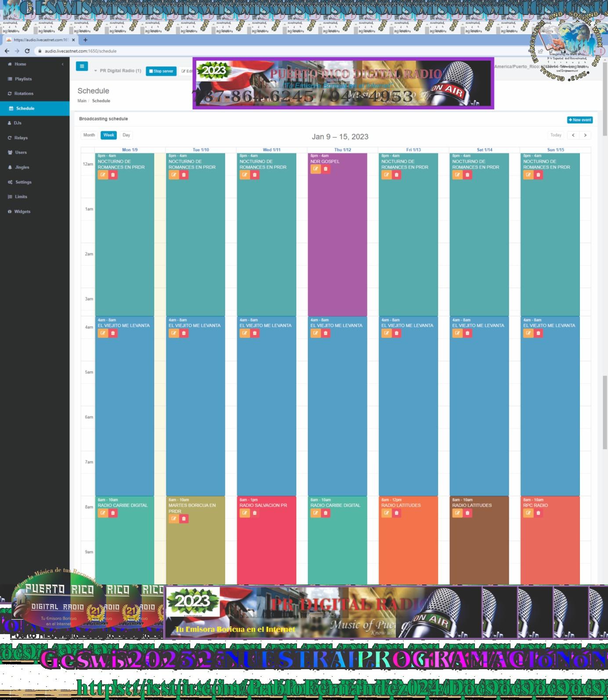Click the Today button
The image size is (608, 700).
pos(556,135)
